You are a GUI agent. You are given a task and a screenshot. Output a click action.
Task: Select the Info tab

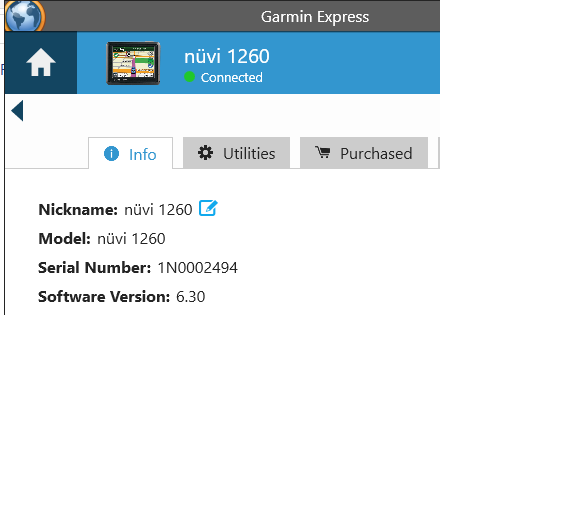pos(131,153)
